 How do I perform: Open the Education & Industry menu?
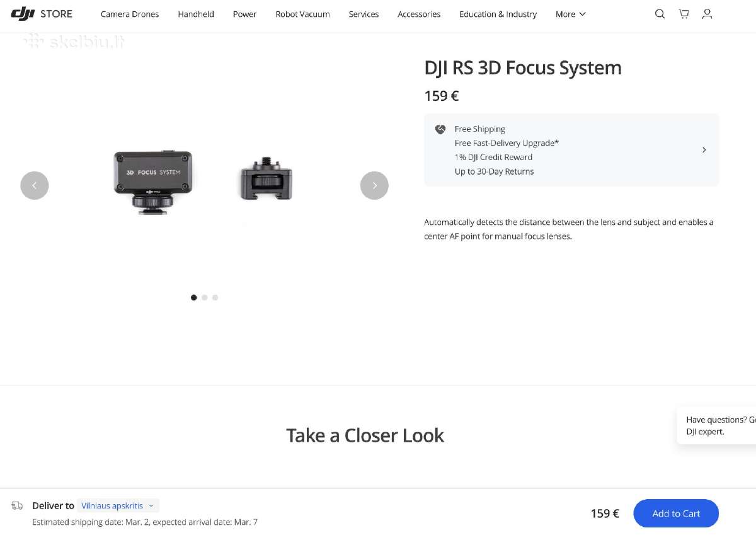(498, 14)
